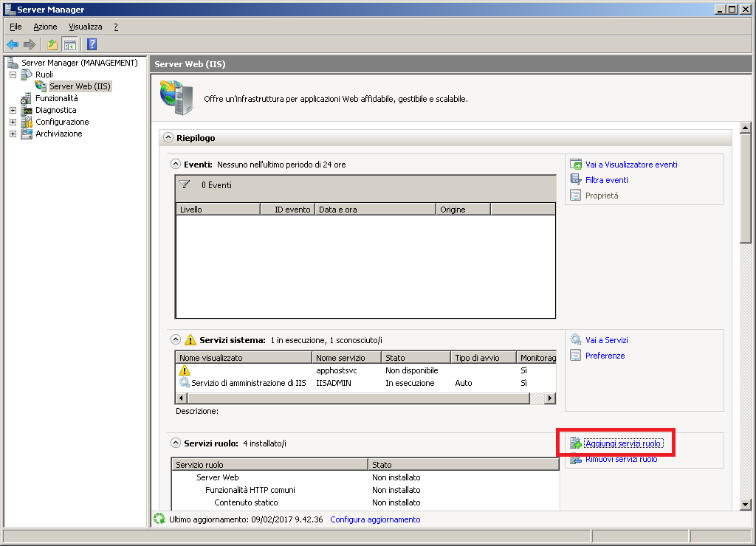The height and width of the screenshot is (546, 756).
Task: Sort services by Nome visualizzato column
Action: (x=244, y=358)
